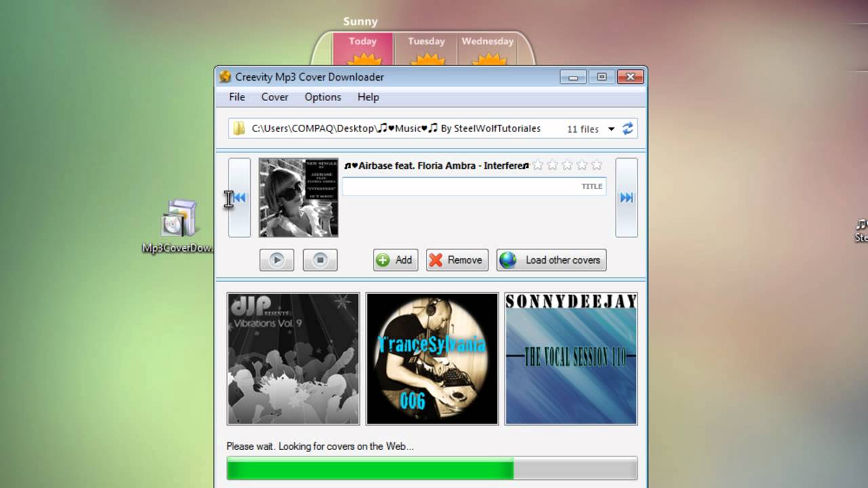This screenshot has width=868, height=488.
Task: Click the folder icon in the path bar
Action: click(239, 129)
